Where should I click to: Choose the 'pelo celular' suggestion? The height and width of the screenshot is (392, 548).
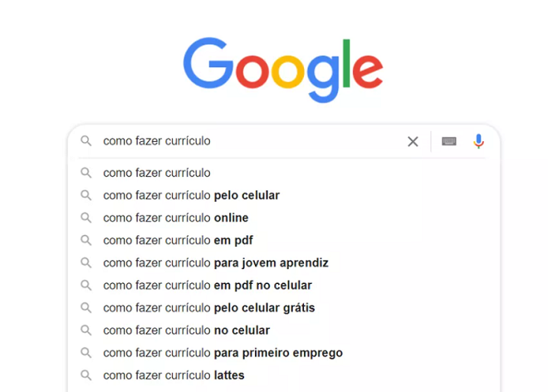pos(191,195)
